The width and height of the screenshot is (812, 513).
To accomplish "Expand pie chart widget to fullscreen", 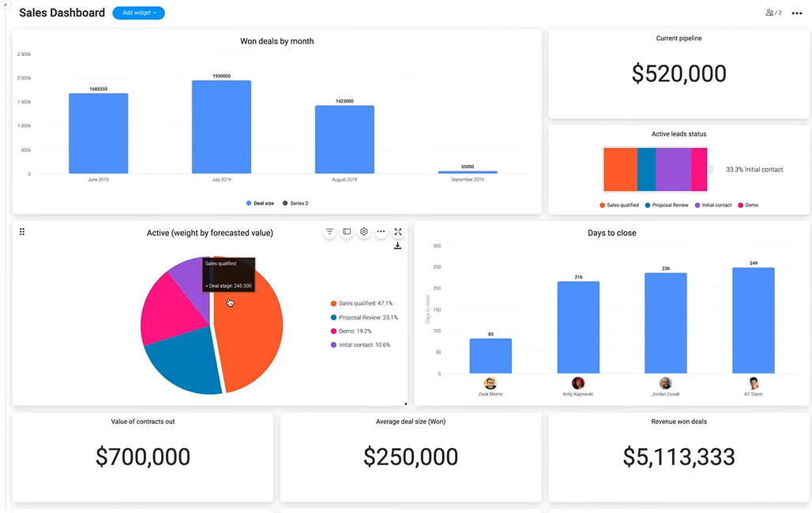I will pos(398,232).
